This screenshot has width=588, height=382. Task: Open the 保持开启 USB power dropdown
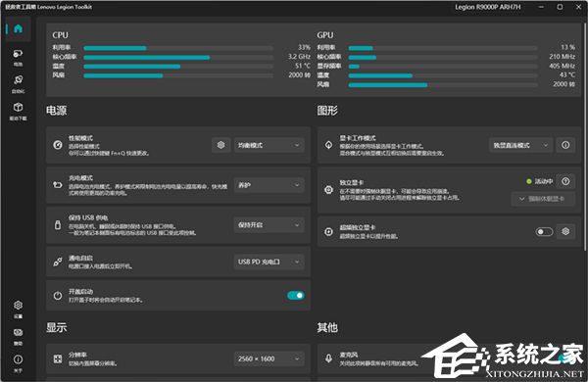pyautogui.click(x=269, y=225)
